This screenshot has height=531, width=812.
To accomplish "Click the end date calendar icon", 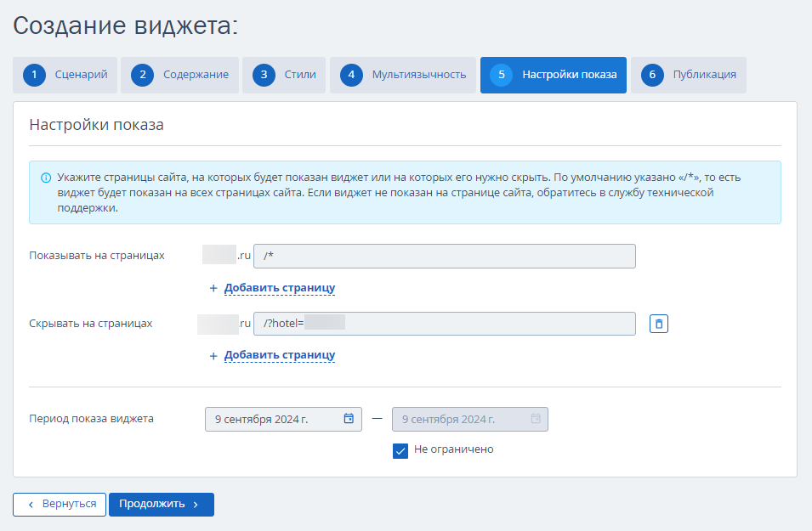I will tap(536, 419).
